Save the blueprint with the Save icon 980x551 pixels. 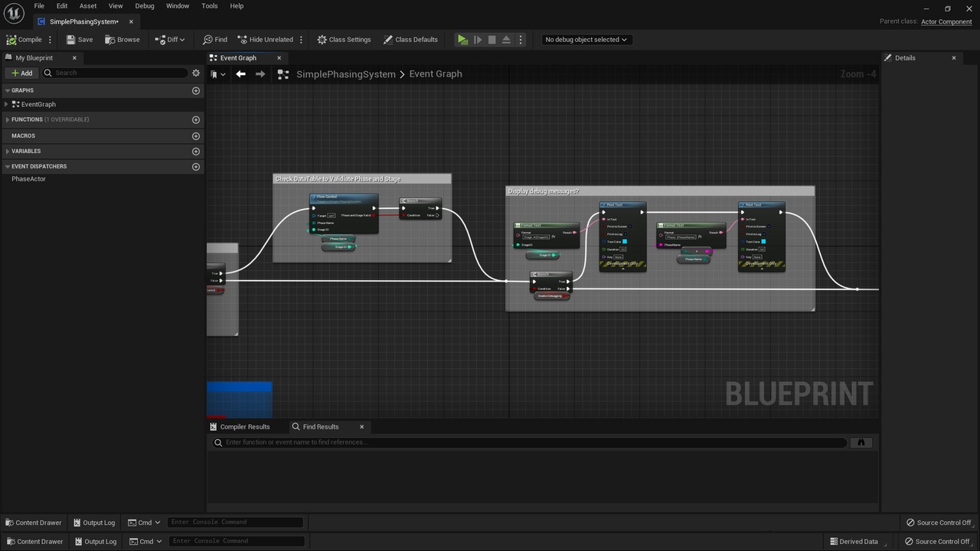[80, 40]
